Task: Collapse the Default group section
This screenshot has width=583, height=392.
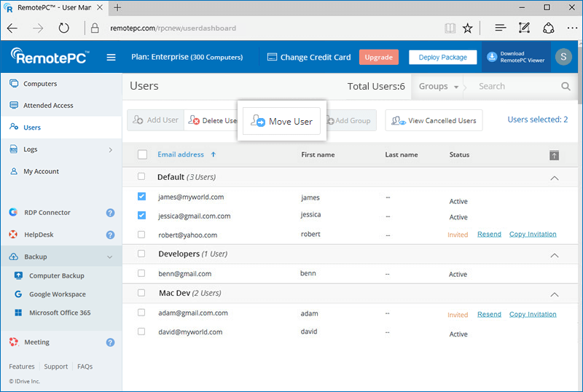Action: [x=554, y=177]
